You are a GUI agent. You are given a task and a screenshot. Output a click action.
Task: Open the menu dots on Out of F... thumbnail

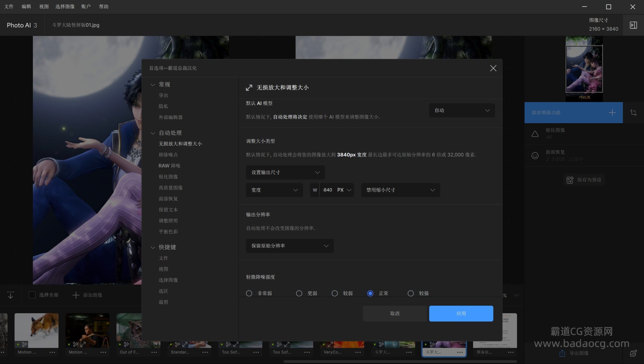tap(154, 352)
